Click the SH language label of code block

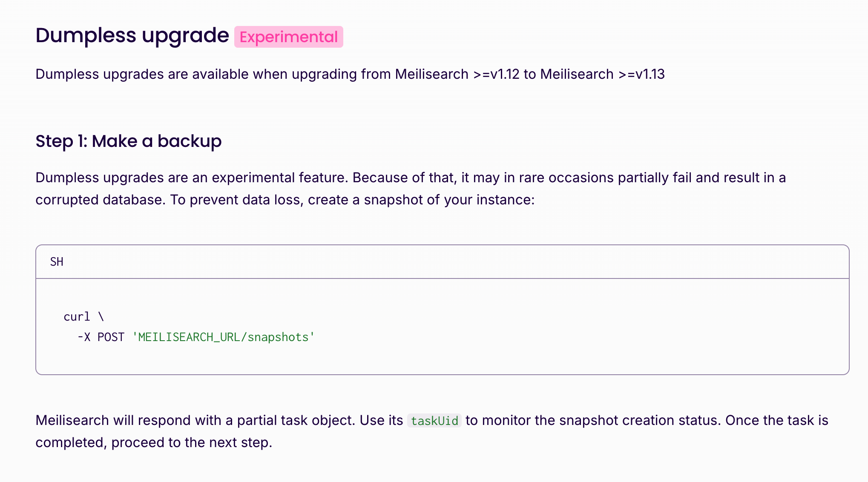[x=57, y=261]
